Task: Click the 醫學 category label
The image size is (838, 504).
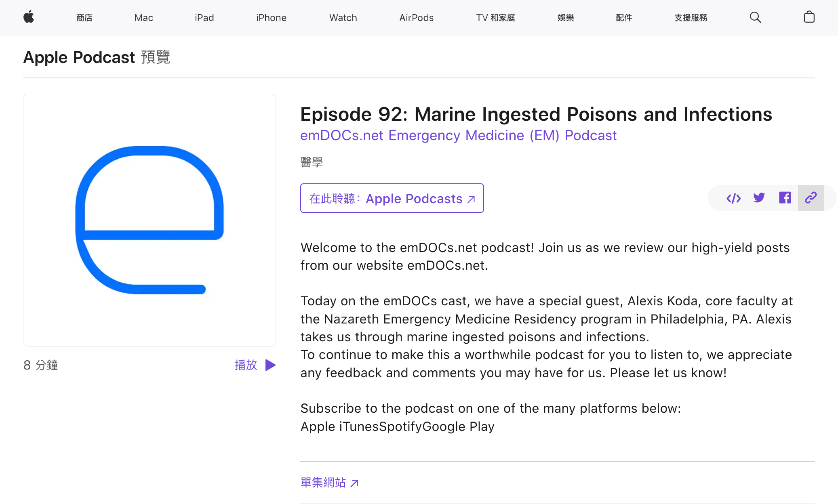Action: click(x=312, y=162)
